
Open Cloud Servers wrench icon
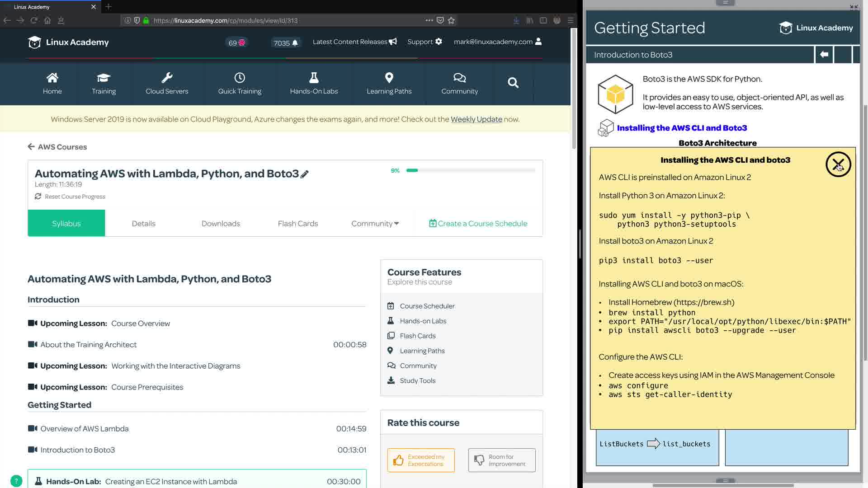(x=167, y=78)
